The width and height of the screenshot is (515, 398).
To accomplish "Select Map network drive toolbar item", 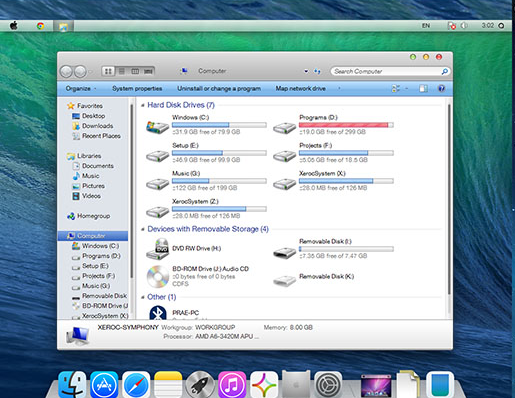I will (300, 88).
